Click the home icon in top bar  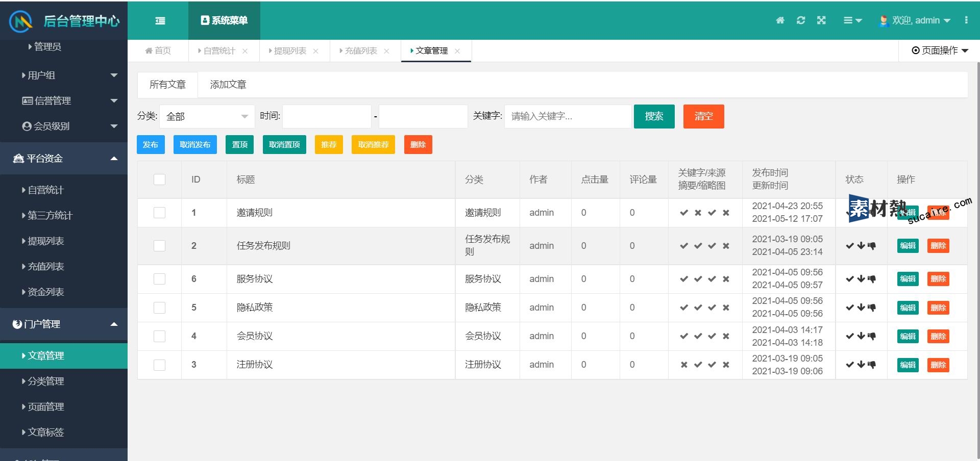[x=780, y=20]
